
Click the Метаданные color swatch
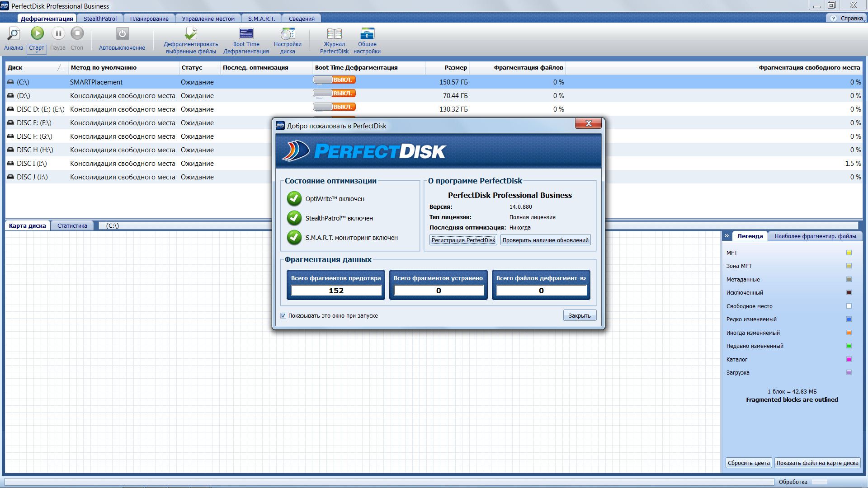click(849, 280)
